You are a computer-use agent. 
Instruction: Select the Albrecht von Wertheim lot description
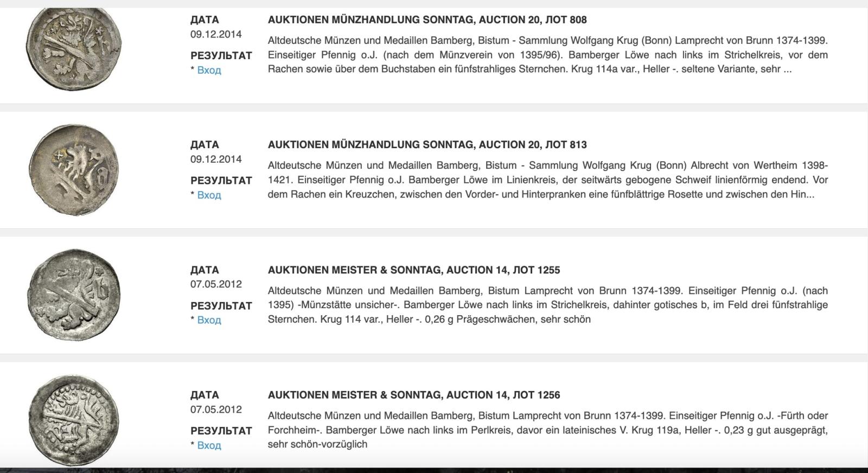click(x=547, y=180)
